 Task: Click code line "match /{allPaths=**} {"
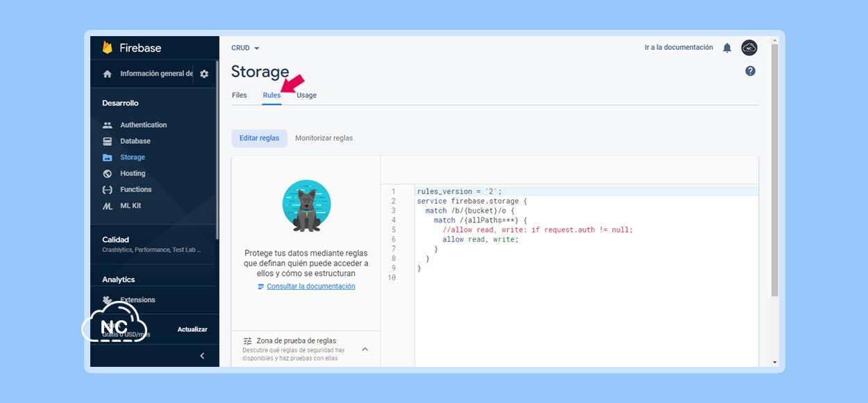coord(481,220)
